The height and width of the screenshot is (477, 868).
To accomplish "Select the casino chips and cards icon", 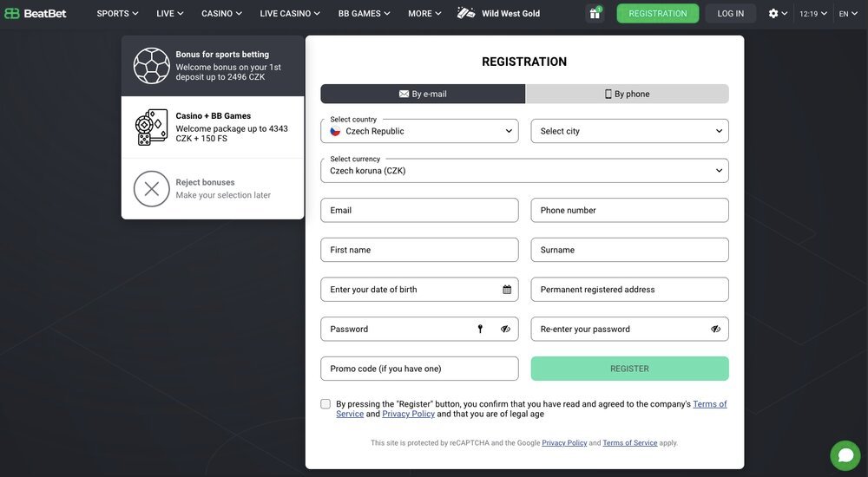I will click(x=152, y=127).
